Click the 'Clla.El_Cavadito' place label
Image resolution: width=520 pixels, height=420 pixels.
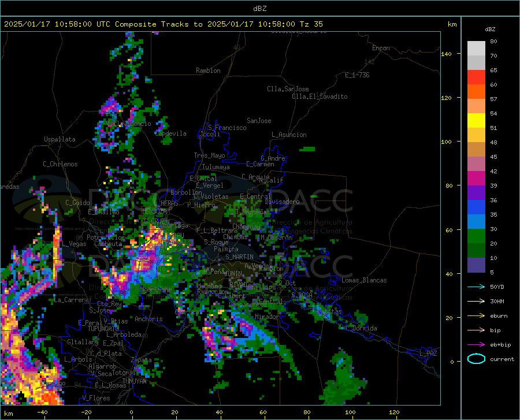pos(320,96)
